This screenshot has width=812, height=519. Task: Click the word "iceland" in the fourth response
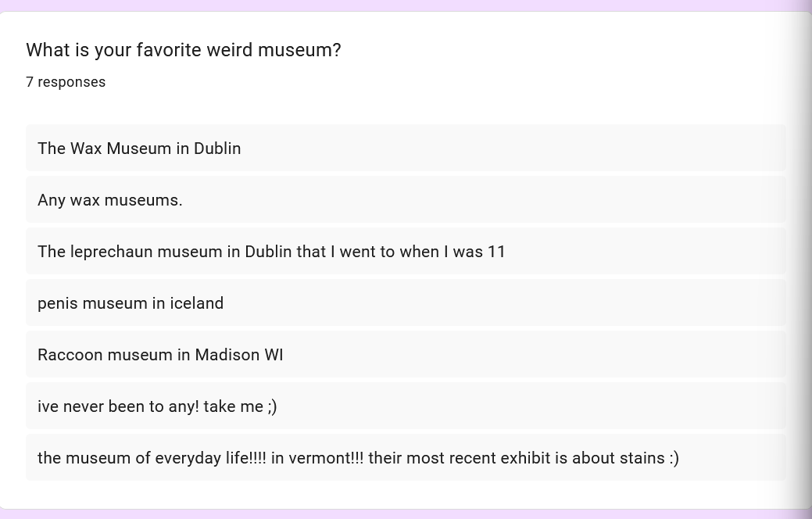[197, 303]
